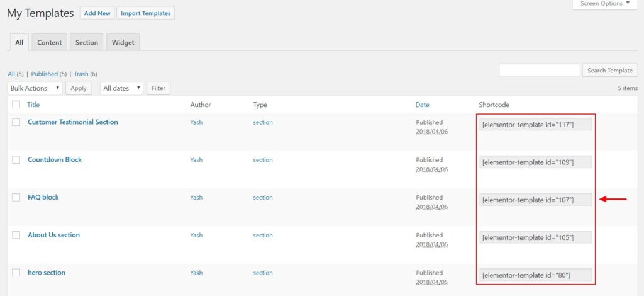Click author Yash in About Us row
The height and width of the screenshot is (296, 644).
click(x=196, y=235)
